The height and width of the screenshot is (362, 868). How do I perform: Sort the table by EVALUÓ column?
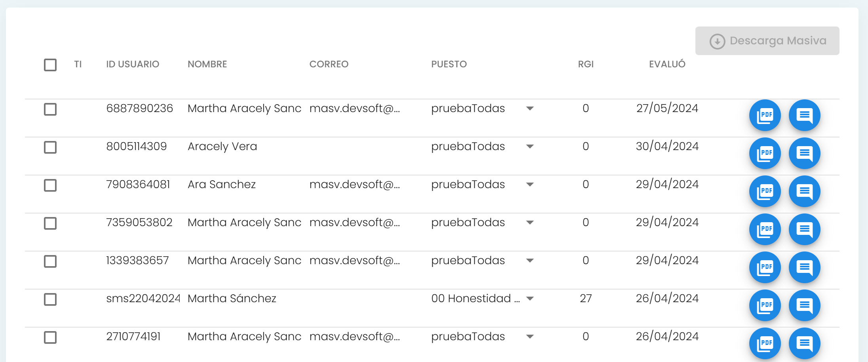click(x=667, y=64)
